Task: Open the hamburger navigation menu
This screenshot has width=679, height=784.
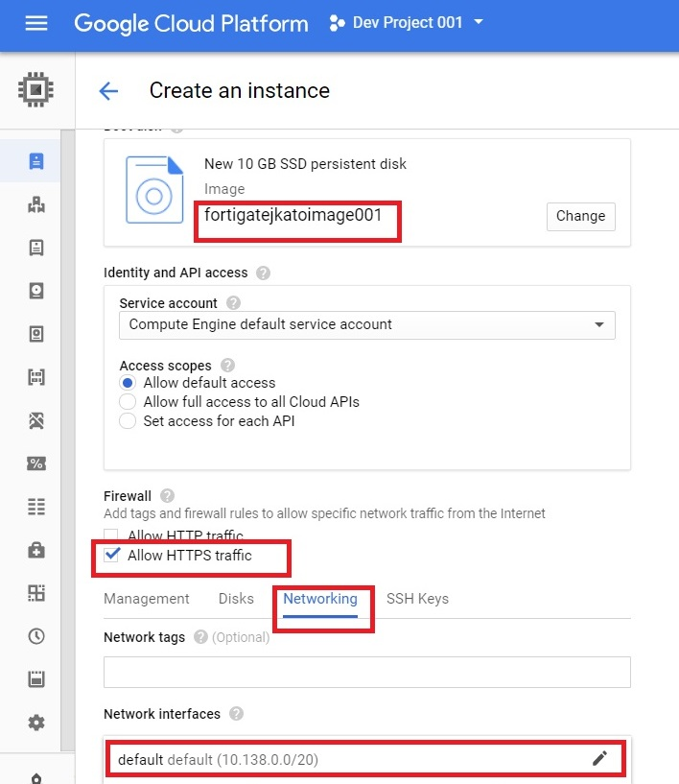Action: tap(36, 23)
